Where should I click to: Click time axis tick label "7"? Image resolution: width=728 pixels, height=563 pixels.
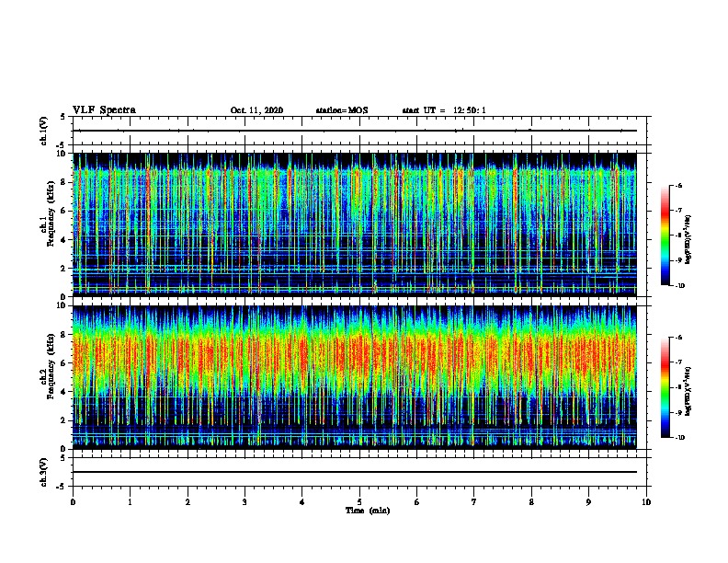474,502
